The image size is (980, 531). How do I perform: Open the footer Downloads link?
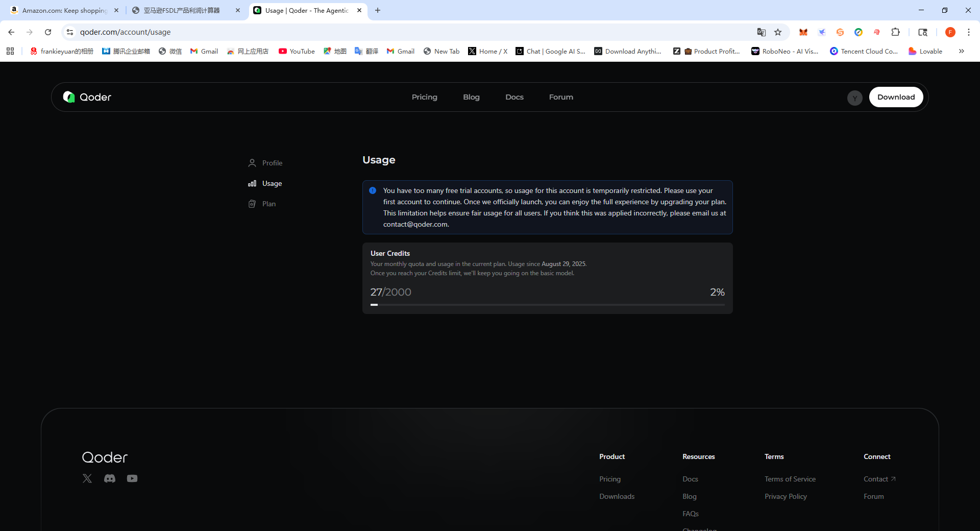[617, 496]
